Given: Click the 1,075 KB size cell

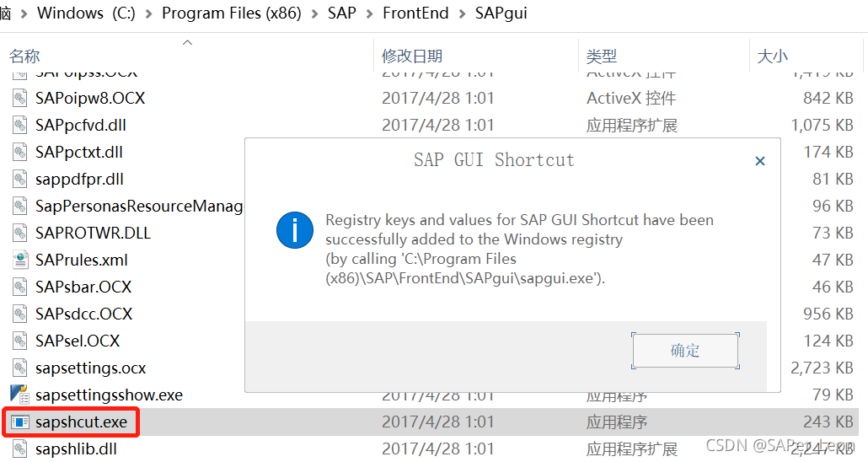Looking at the screenshot, I should pos(822,125).
